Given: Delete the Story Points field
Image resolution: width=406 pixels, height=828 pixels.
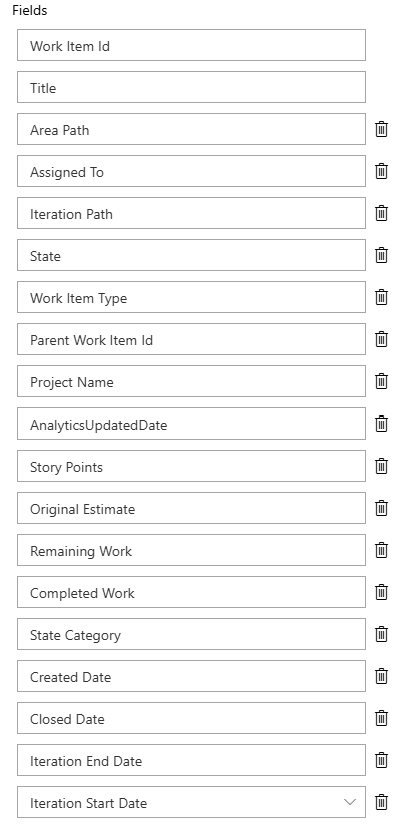Looking at the screenshot, I should pos(381,466).
